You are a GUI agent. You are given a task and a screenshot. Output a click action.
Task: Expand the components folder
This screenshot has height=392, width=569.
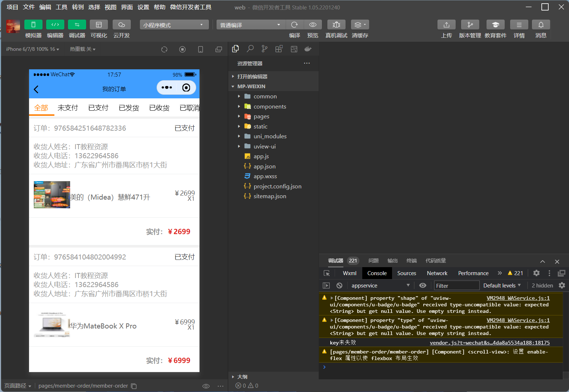click(x=274, y=107)
